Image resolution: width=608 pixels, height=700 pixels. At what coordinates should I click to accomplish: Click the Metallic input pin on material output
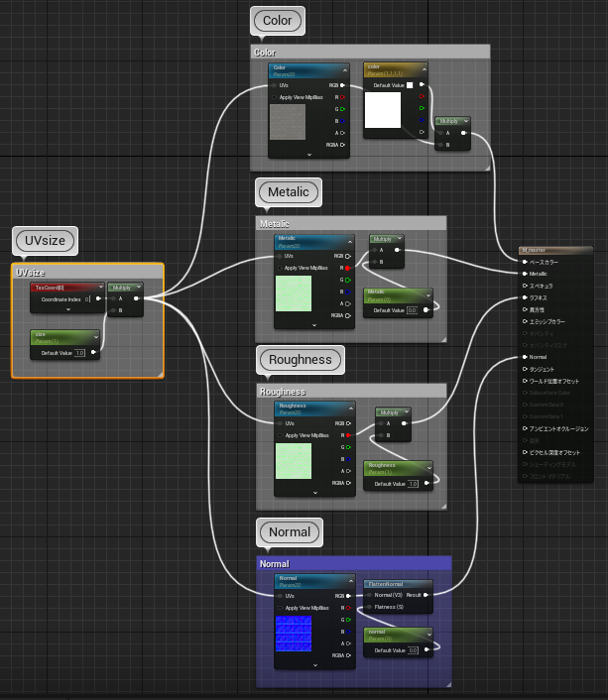[x=525, y=274]
